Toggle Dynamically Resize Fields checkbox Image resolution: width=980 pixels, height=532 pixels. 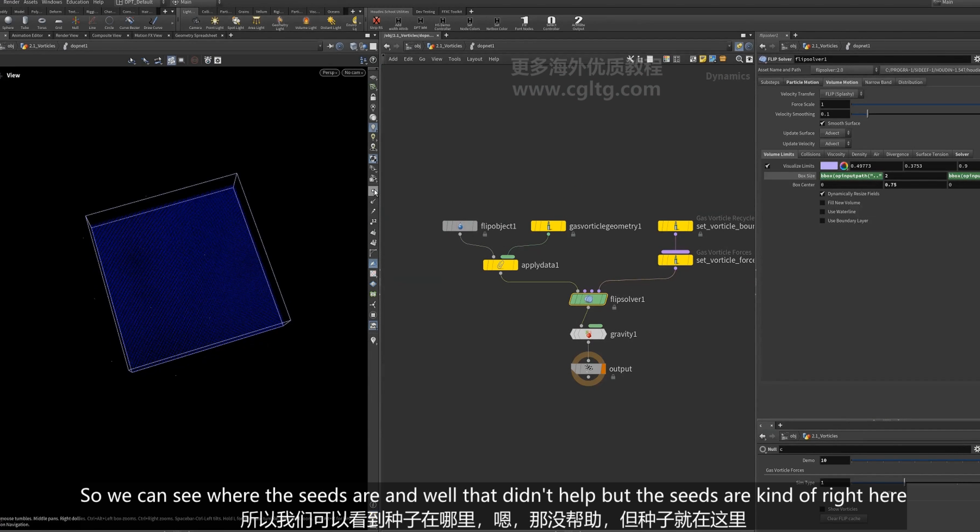pyautogui.click(x=823, y=194)
